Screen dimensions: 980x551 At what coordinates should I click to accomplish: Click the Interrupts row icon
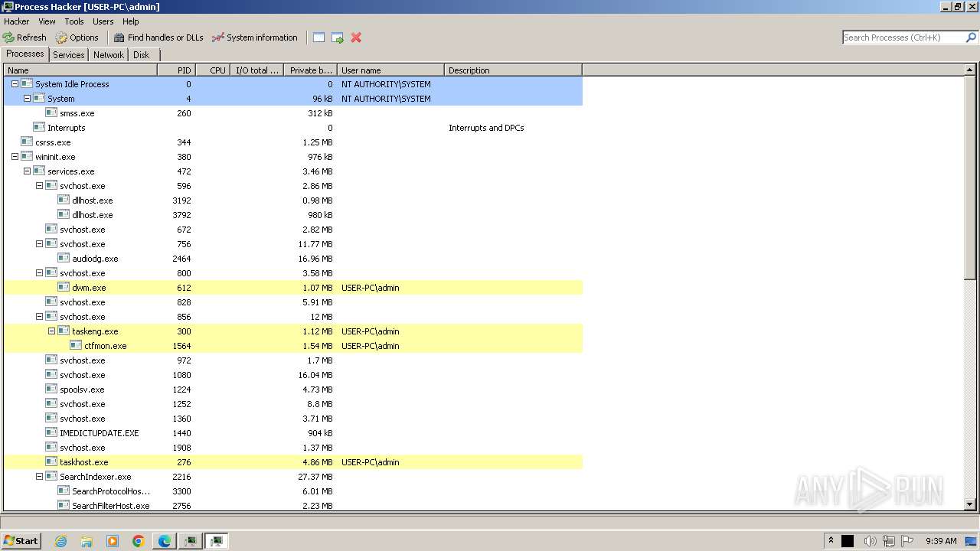39,128
